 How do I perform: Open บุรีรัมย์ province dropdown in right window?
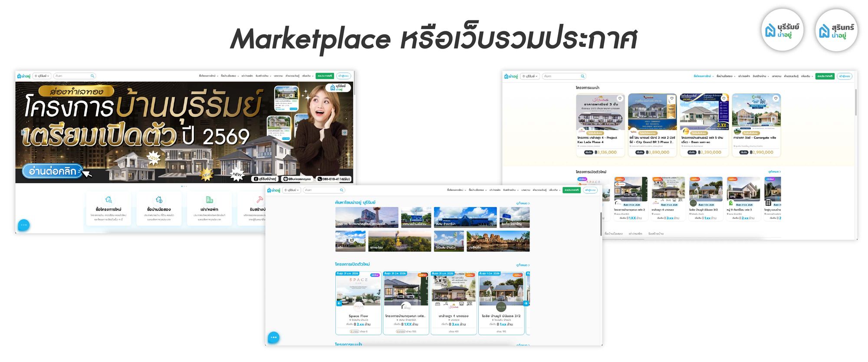click(530, 76)
